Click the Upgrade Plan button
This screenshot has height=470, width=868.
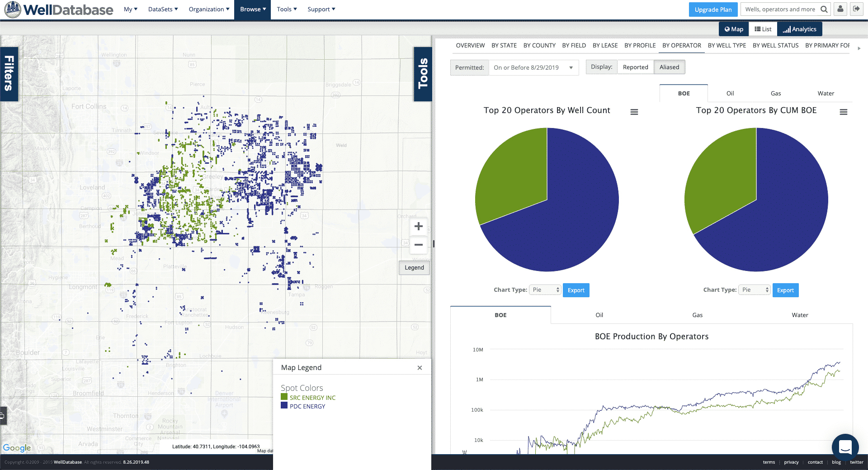click(x=713, y=9)
